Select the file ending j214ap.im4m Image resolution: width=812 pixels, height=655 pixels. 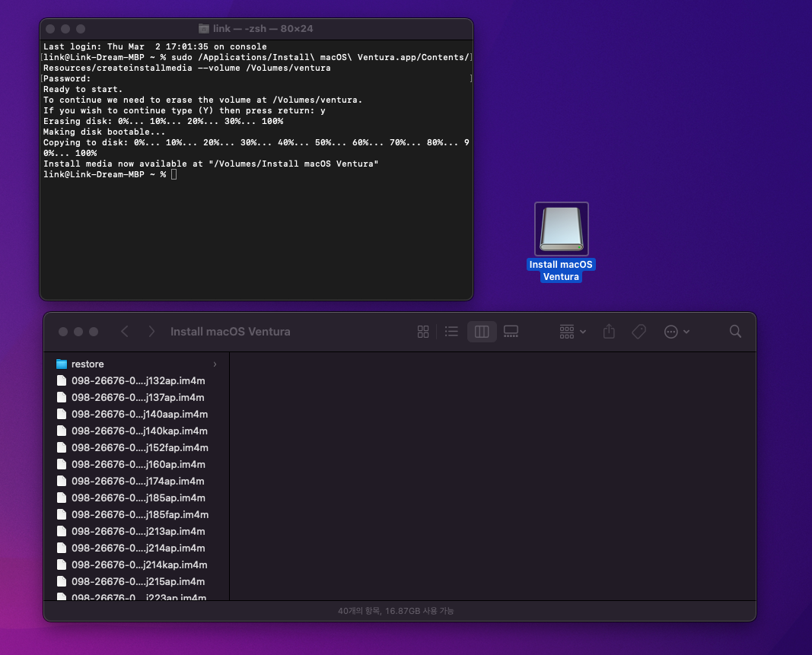137,548
